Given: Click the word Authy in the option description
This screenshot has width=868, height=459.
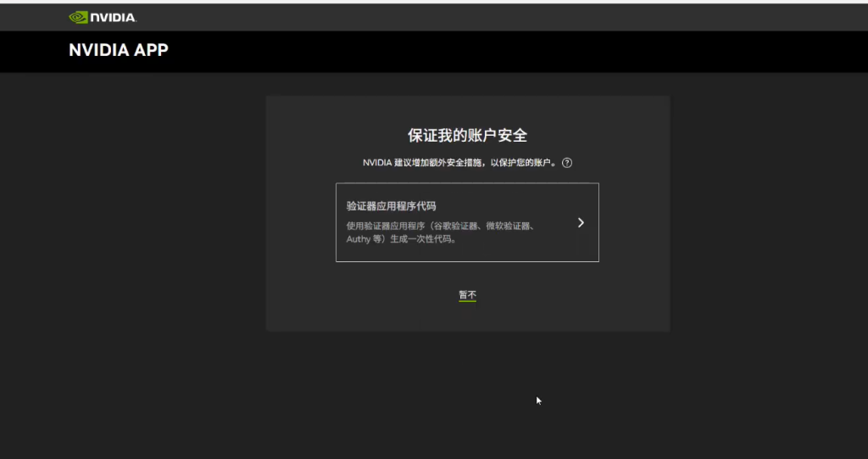Looking at the screenshot, I should [359, 239].
